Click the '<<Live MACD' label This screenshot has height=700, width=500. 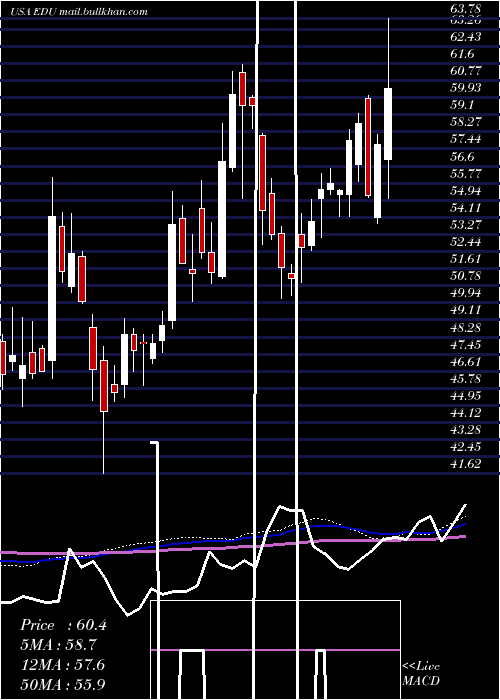[421, 673]
